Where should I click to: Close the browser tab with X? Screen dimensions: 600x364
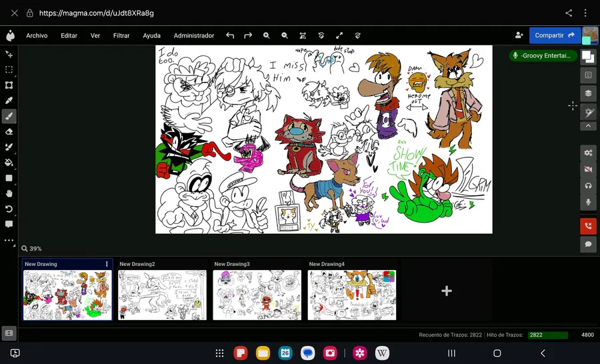[15, 13]
